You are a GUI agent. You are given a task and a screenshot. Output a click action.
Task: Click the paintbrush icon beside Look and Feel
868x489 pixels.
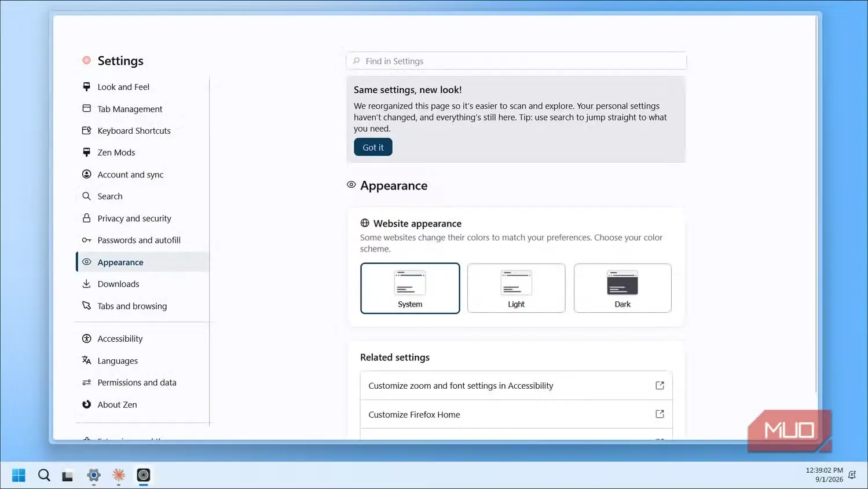pos(86,87)
